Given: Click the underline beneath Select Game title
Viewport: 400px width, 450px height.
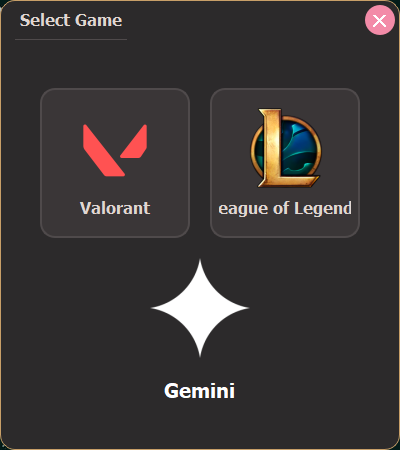Looking at the screenshot, I should tap(71, 39).
